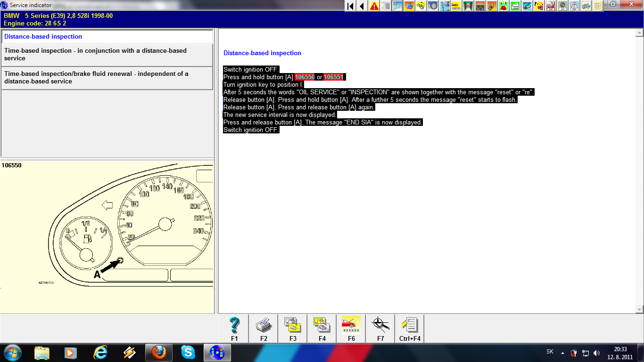This screenshot has width=644, height=362.
Task: Click the red warning triangle toolbar icon
Action: (x=374, y=6)
